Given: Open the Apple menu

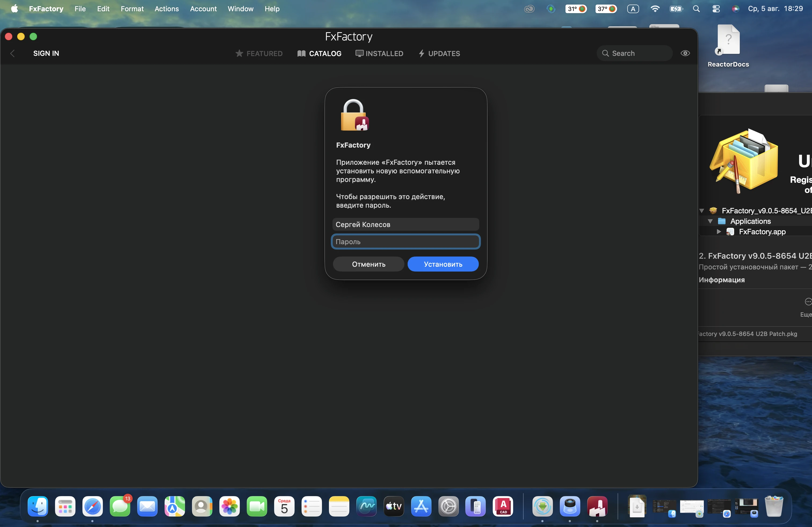Looking at the screenshot, I should pyautogui.click(x=14, y=9).
